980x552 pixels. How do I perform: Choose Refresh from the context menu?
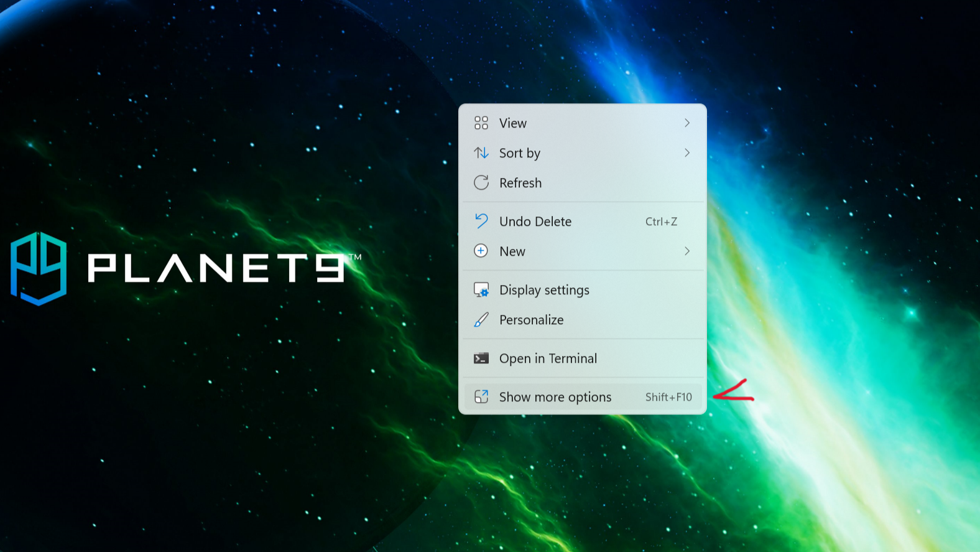(x=583, y=183)
